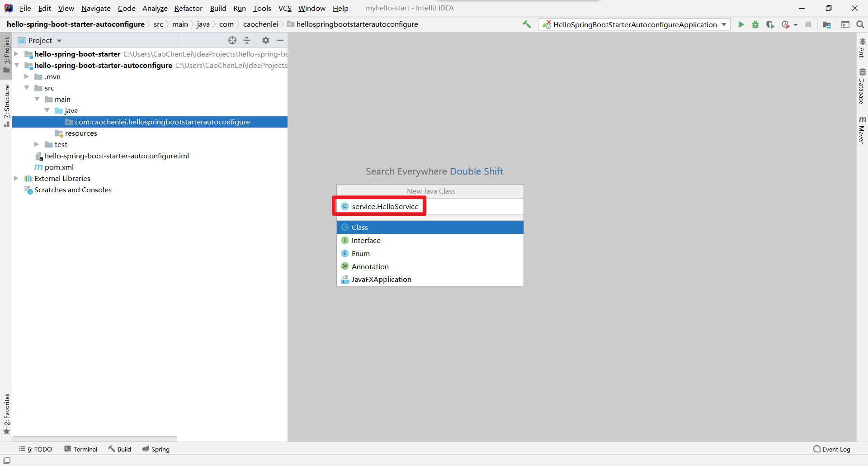Open the Navigate menu
This screenshot has width=868, height=466.
pyautogui.click(x=96, y=8)
